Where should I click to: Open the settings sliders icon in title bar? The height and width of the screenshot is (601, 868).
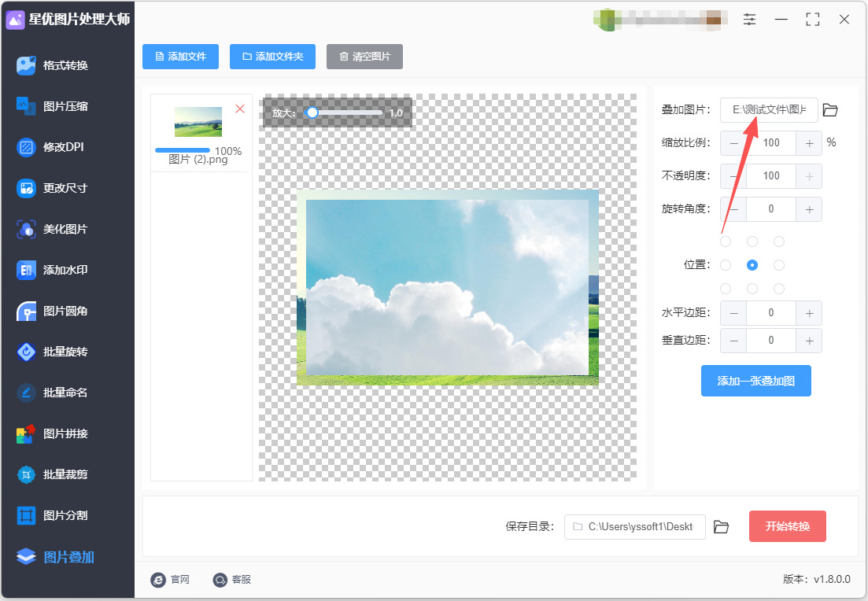(749, 20)
